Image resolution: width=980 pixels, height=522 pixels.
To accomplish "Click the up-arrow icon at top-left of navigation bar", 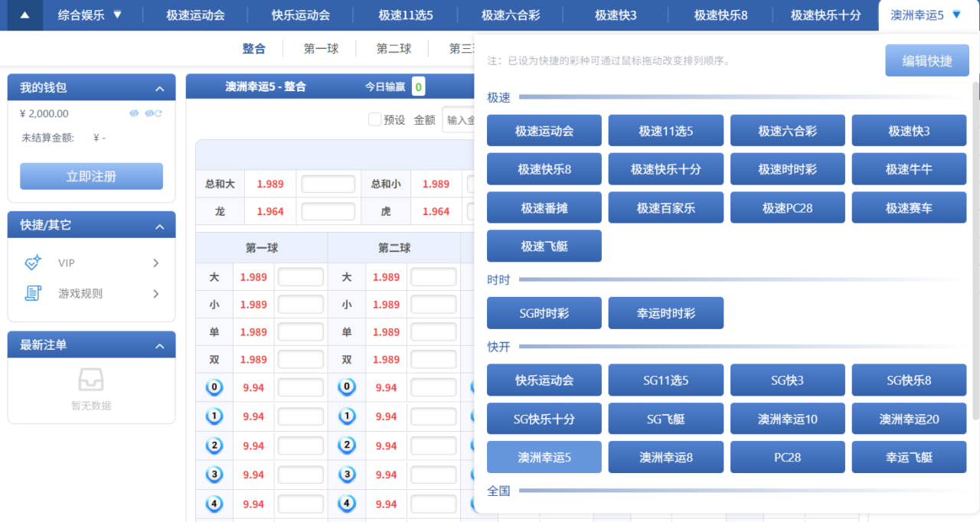I will 24,15.
